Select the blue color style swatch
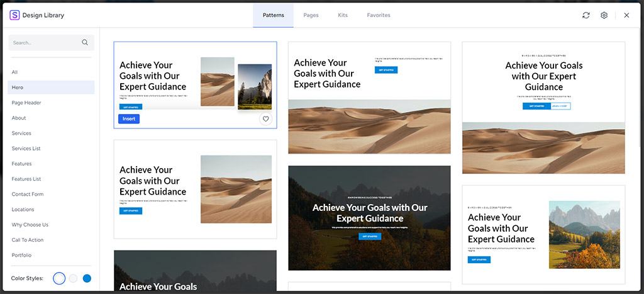Viewport: 644px width, 294px height. (87, 278)
